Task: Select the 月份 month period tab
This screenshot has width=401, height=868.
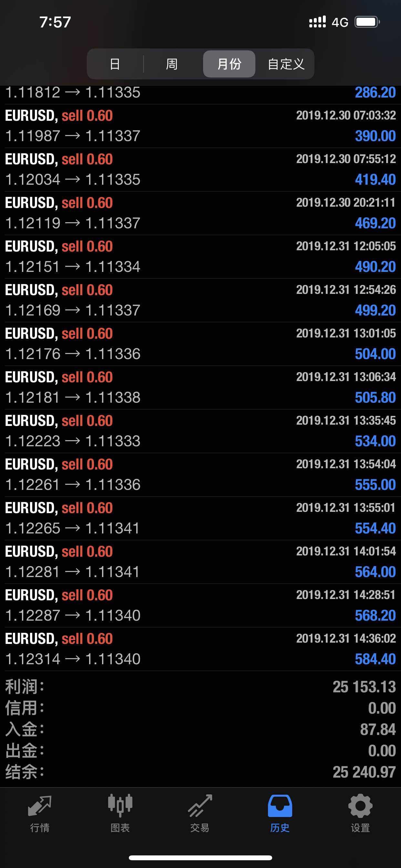Action: tap(229, 64)
